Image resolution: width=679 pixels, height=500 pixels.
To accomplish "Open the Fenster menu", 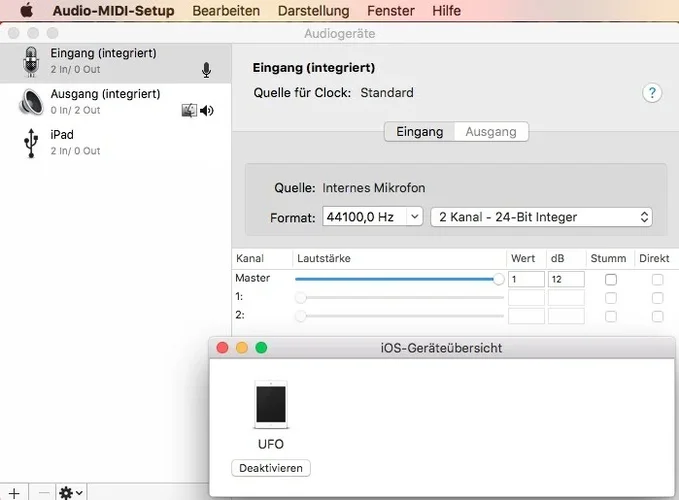I will coord(391,10).
